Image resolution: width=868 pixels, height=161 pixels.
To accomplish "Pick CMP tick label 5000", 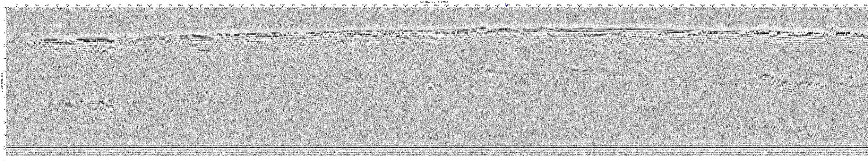I will [518, 6].
